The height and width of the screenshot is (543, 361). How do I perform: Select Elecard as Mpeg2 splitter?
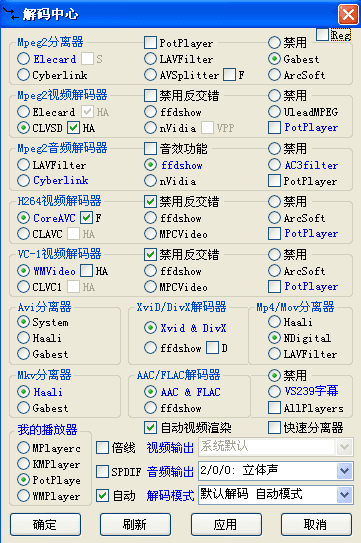pos(23,59)
